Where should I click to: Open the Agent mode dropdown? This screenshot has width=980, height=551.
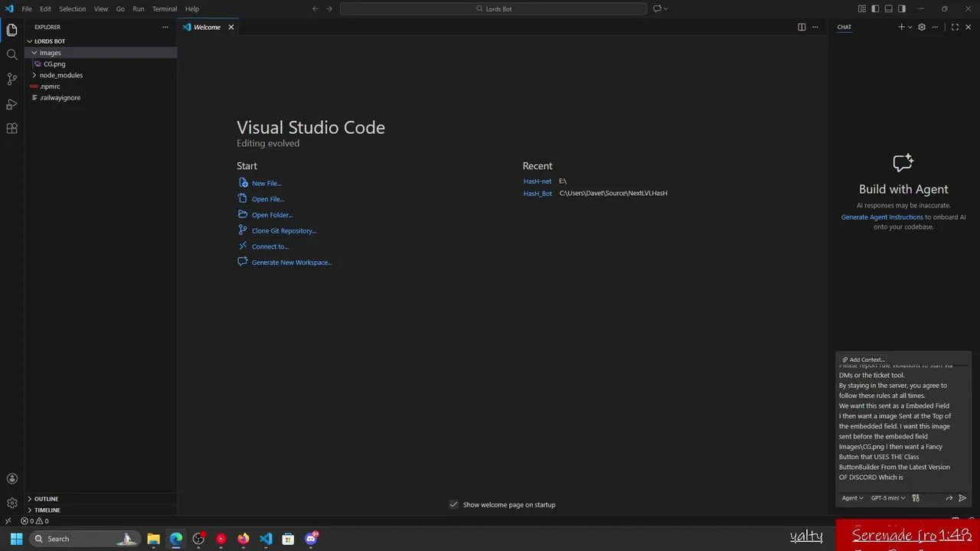[x=852, y=498]
